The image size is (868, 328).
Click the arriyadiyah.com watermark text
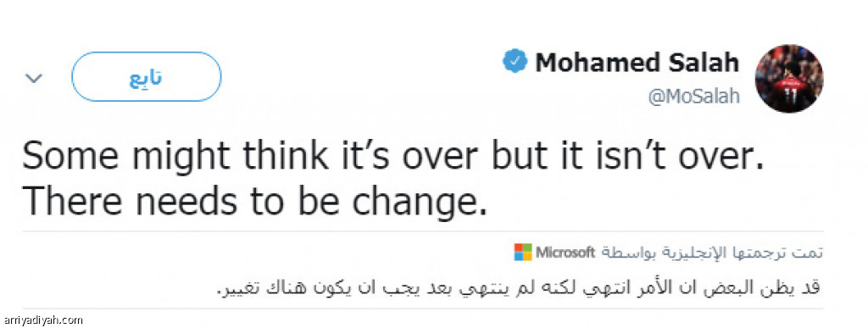tap(42, 320)
